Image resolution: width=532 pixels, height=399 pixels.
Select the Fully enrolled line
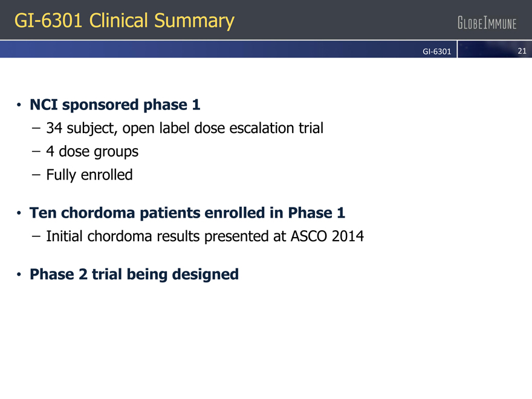point(89,175)
